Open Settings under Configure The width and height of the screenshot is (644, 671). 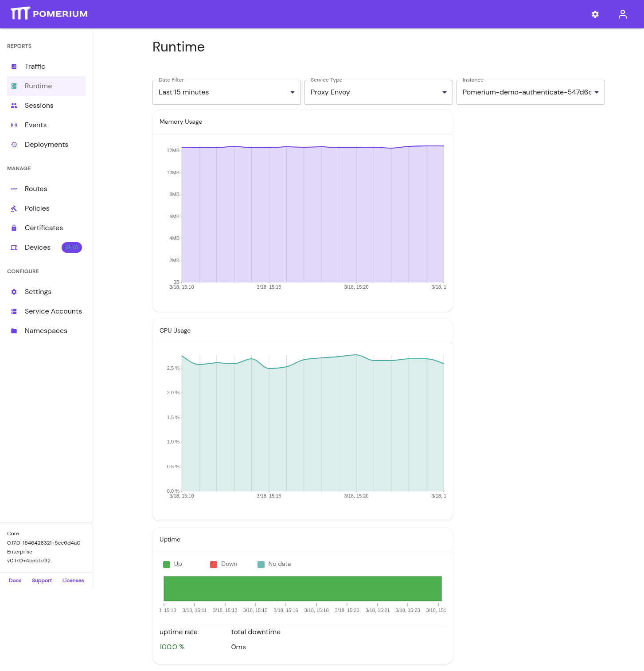pyautogui.click(x=46, y=292)
